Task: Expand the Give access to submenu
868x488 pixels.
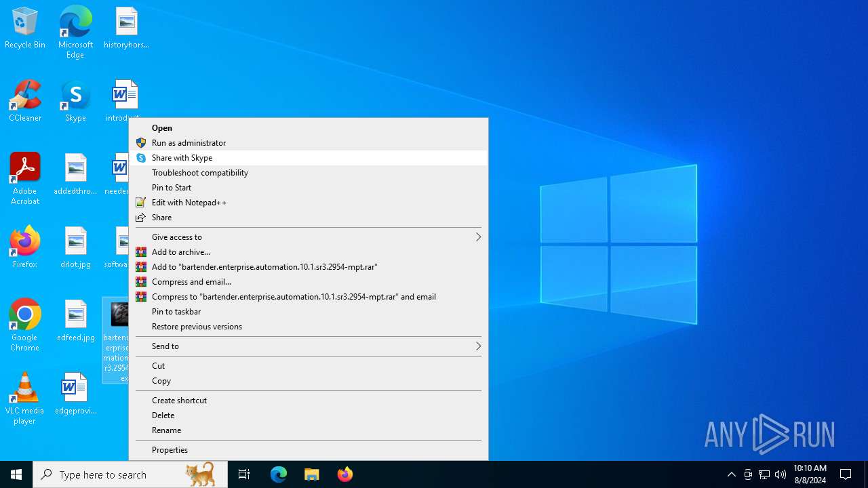Action: point(309,237)
